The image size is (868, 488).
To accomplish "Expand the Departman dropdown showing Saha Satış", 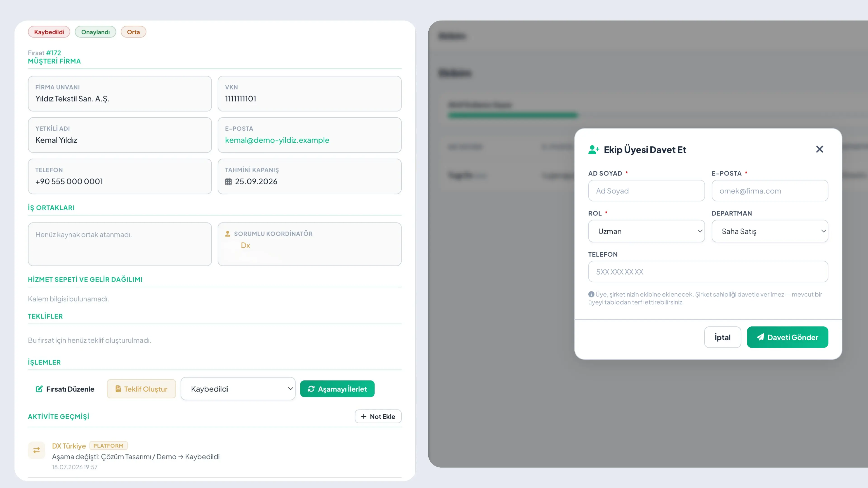I will (x=770, y=231).
